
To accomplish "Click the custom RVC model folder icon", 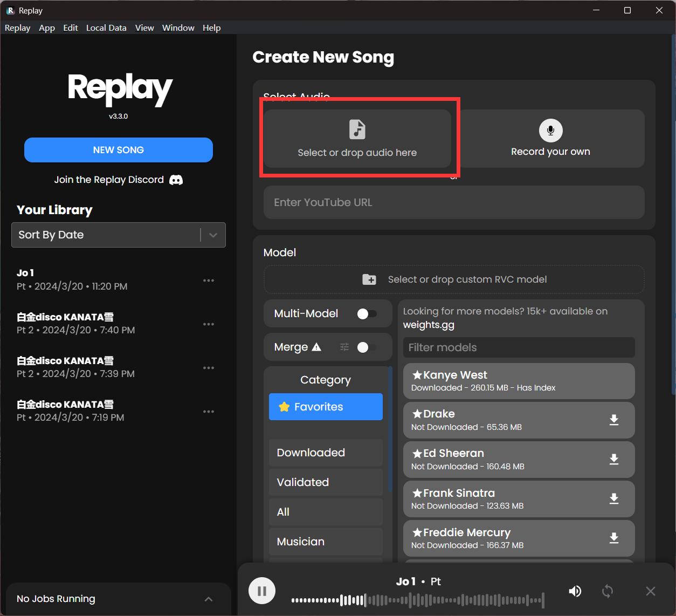I will [369, 279].
